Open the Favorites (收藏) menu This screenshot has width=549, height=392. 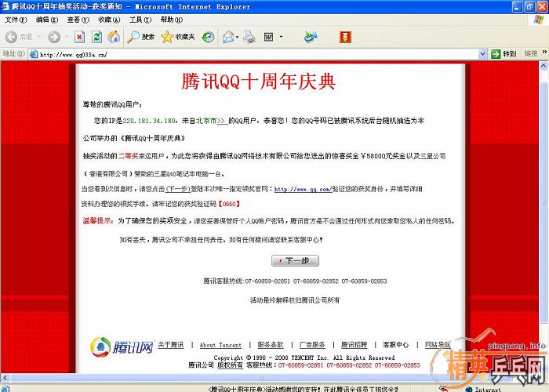tap(109, 20)
